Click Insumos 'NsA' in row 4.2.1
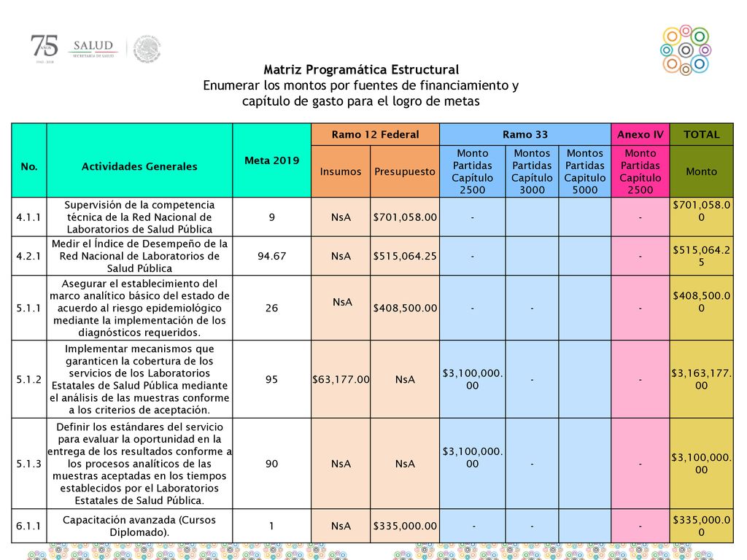The height and width of the screenshot is (560, 747). (341, 256)
